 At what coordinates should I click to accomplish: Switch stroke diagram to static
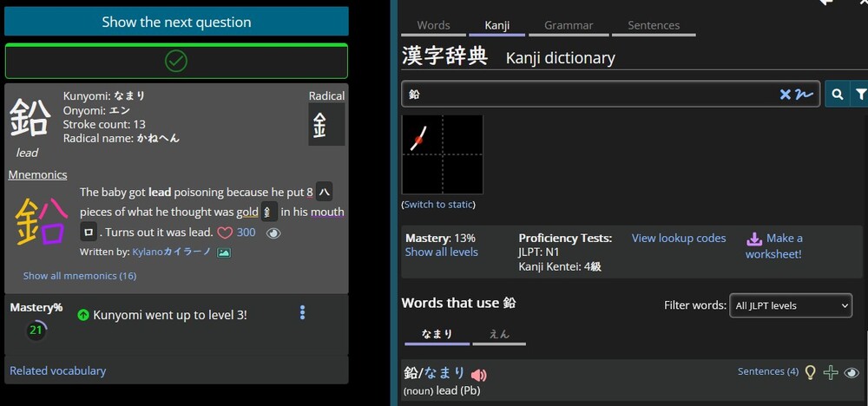point(438,205)
